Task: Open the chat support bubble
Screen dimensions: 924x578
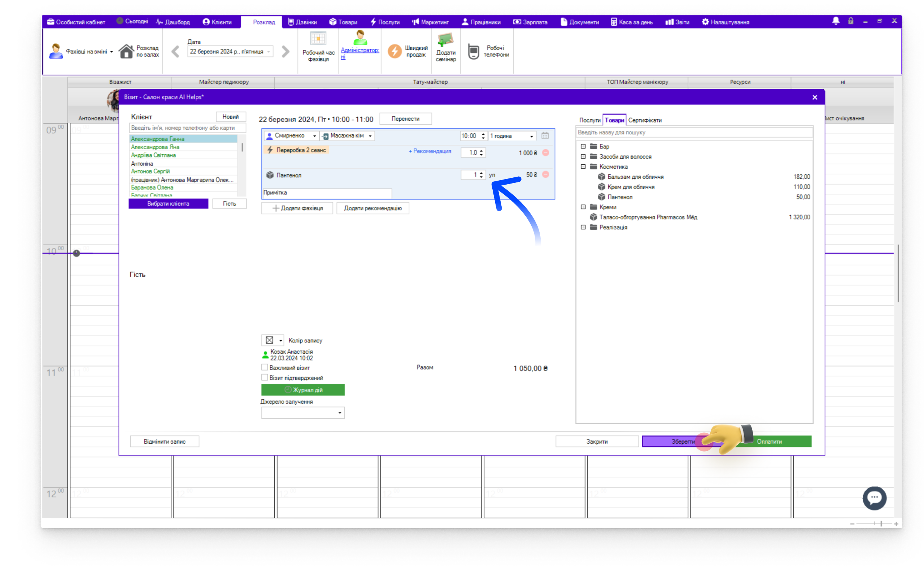Action: (x=874, y=498)
